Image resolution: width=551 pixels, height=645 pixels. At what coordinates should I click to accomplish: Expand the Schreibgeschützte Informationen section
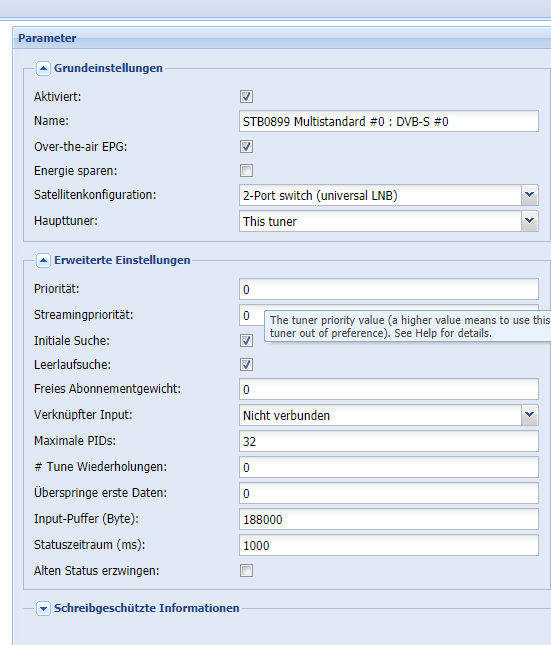coord(43,608)
